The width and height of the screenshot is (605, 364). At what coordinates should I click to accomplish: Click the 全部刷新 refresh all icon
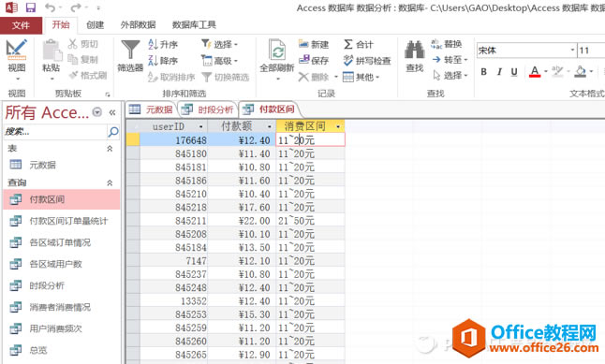tap(277, 51)
